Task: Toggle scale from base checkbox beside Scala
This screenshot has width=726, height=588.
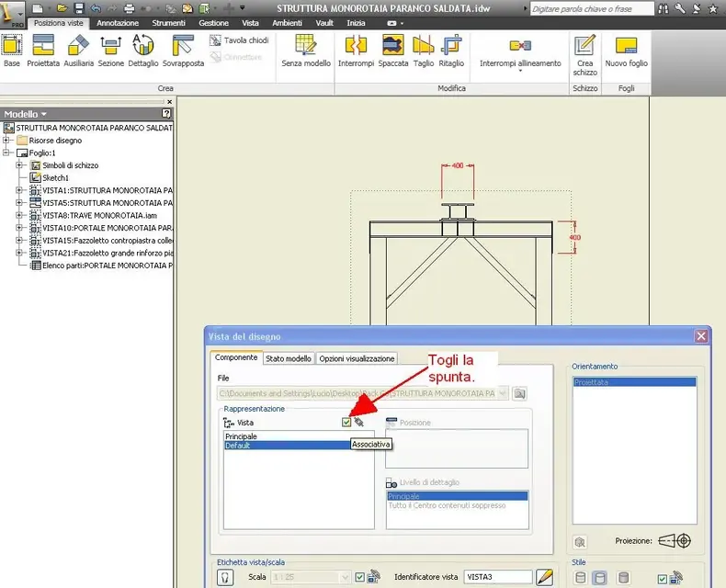Action: [x=359, y=577]
